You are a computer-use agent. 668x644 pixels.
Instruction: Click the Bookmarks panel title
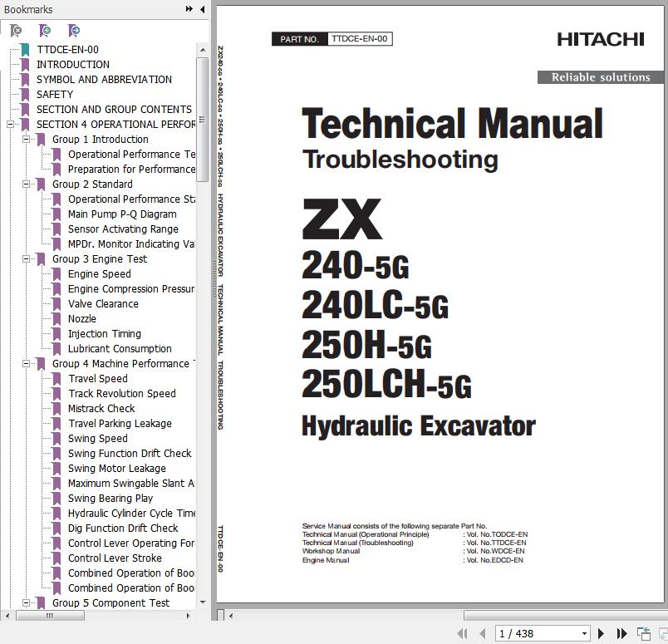pos(28,9)
